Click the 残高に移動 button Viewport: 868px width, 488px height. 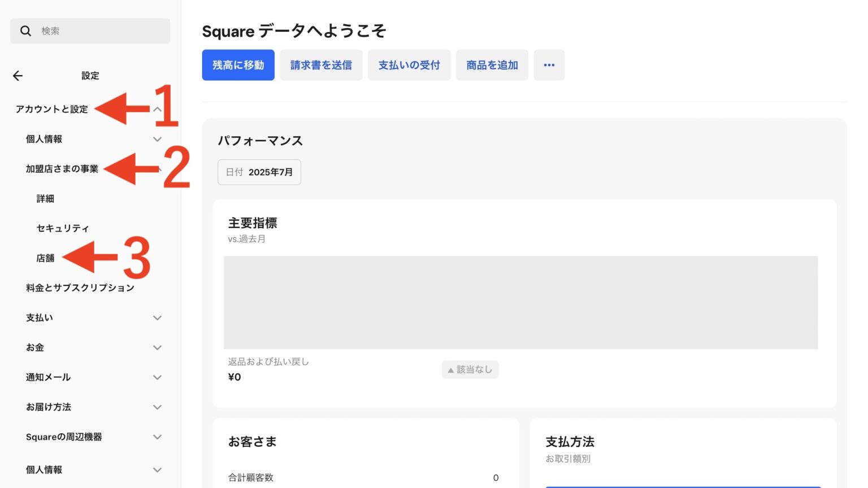(x=238, y=65)
